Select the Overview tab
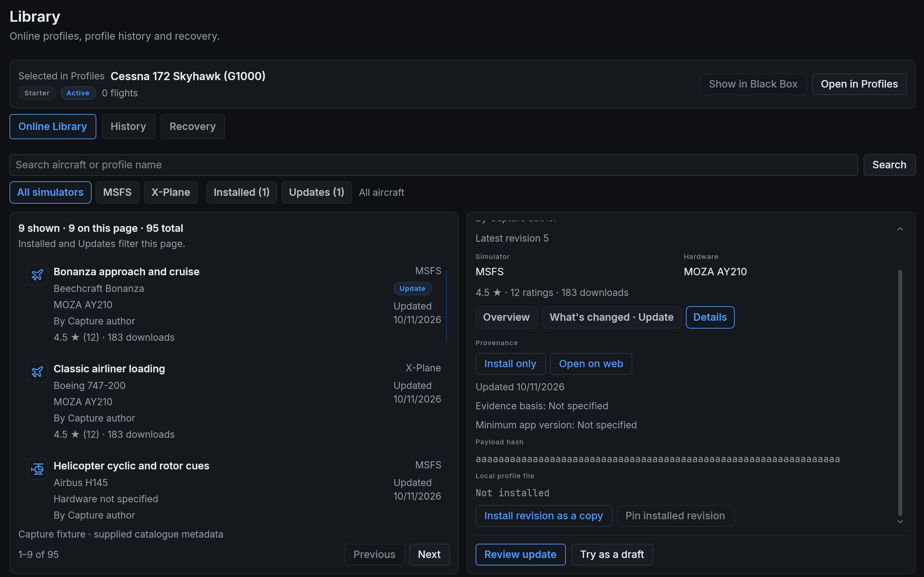The image size is (924, 577). 506,317
